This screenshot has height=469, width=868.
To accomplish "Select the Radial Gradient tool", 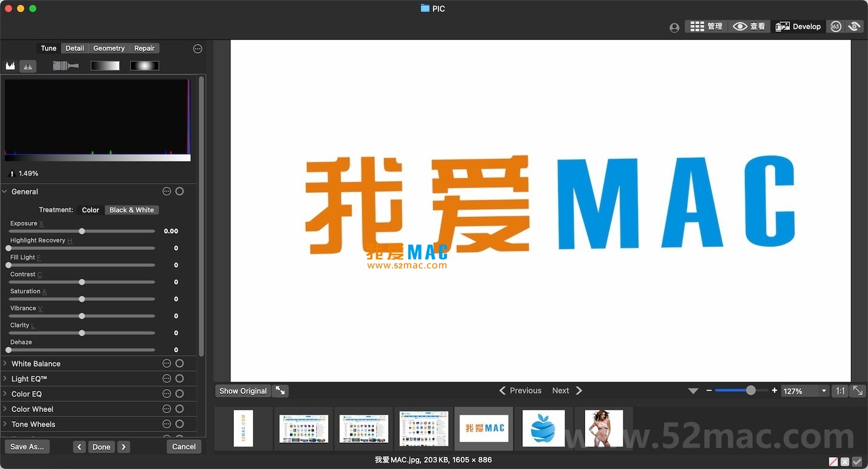I will (145, 65).
